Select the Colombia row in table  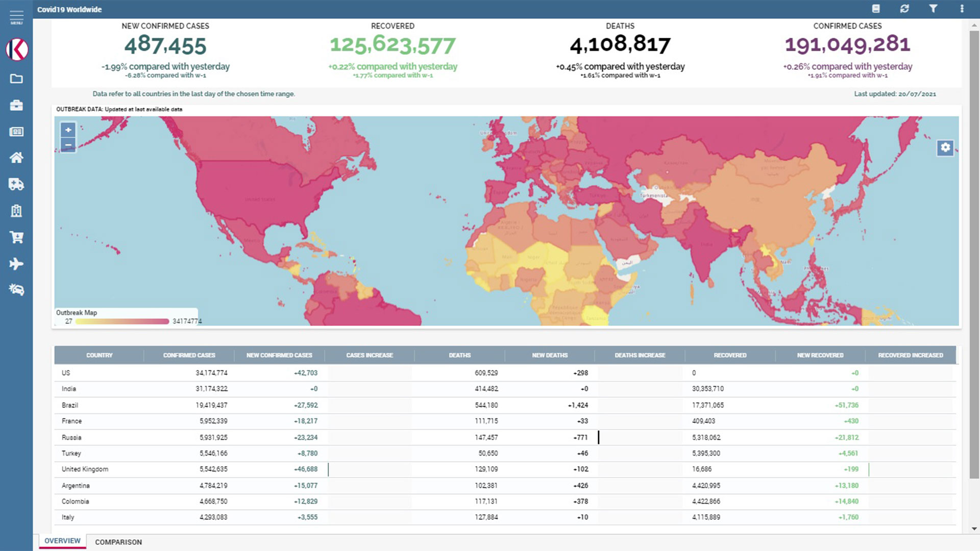click(505, 502)
